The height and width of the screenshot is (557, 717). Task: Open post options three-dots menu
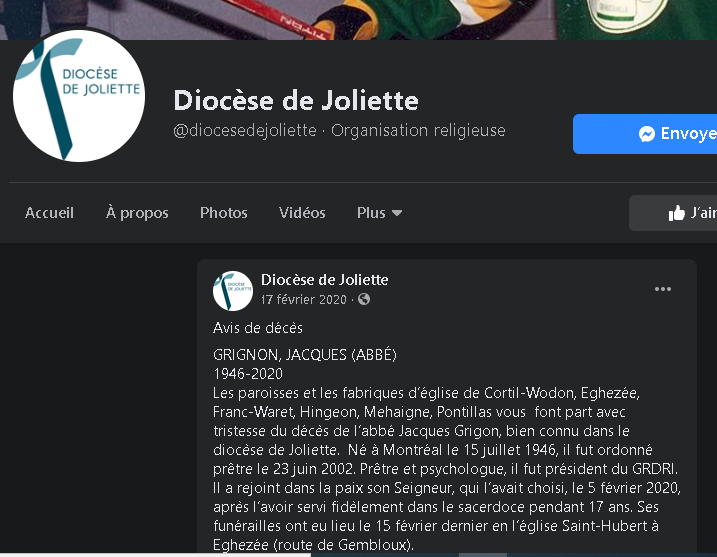point(663,289)
